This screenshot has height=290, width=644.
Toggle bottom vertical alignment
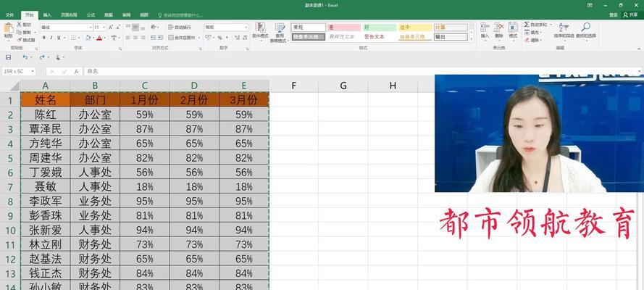tap(143, 28)
